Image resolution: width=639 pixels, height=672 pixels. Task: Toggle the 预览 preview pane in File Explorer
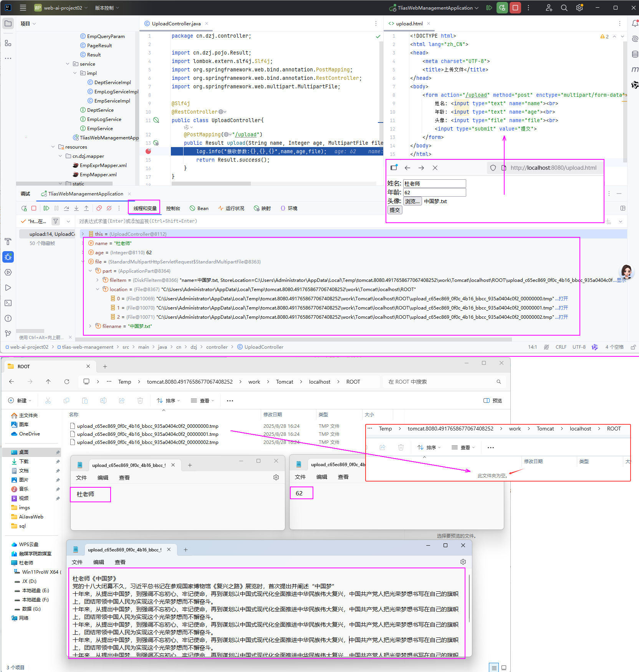pos(493,401)
